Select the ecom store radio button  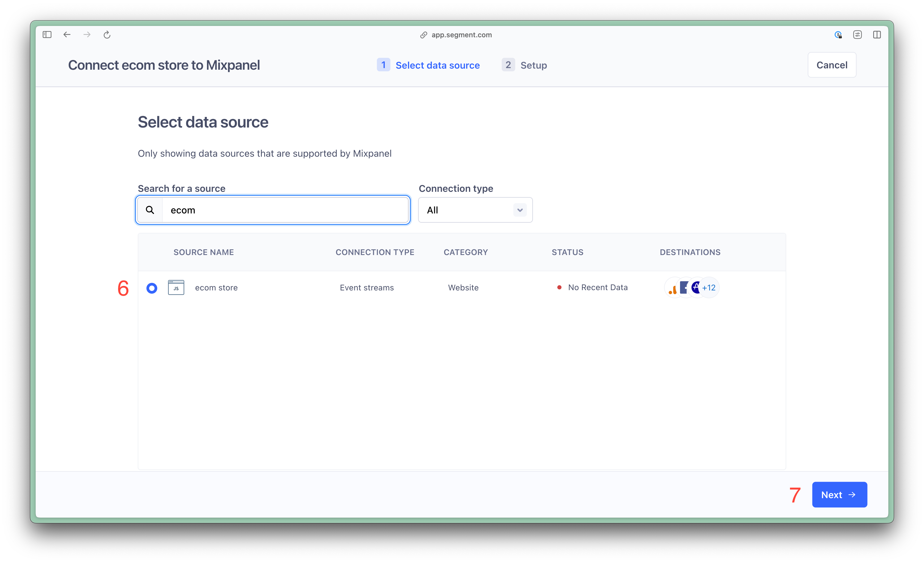coord(152,288)
